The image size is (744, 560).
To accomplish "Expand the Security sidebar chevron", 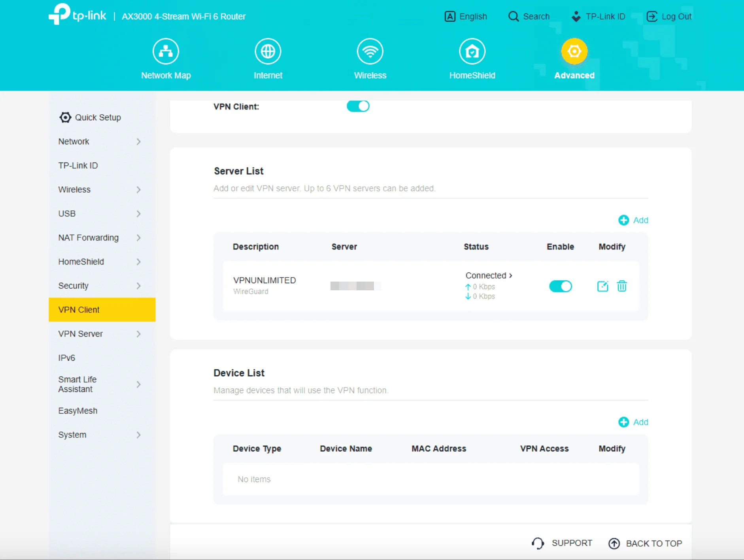I will [x=138, y=286].
